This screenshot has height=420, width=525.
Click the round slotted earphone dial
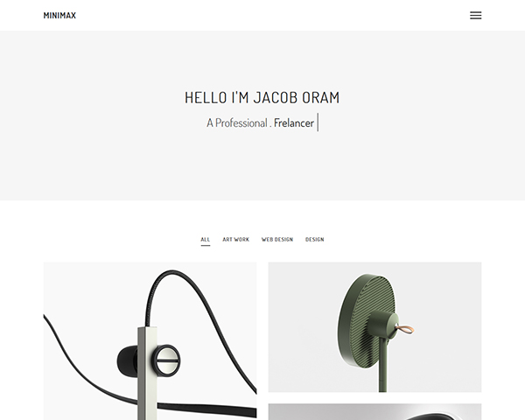pos(166,360)
